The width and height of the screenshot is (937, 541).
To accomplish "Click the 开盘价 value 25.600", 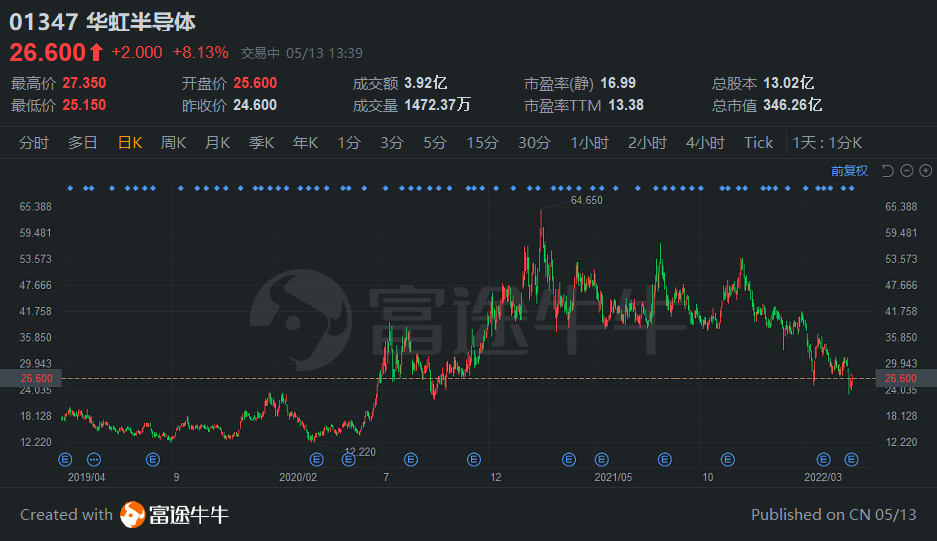I will coord(255,83).
